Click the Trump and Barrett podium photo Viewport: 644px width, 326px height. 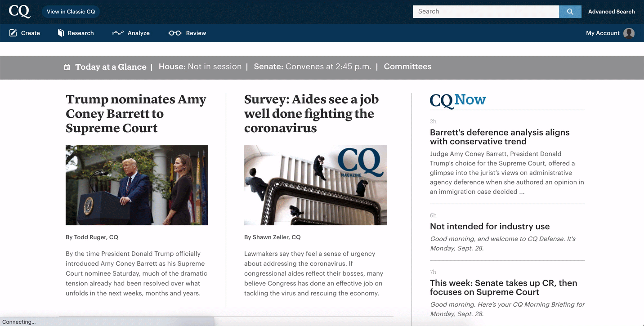137,185
